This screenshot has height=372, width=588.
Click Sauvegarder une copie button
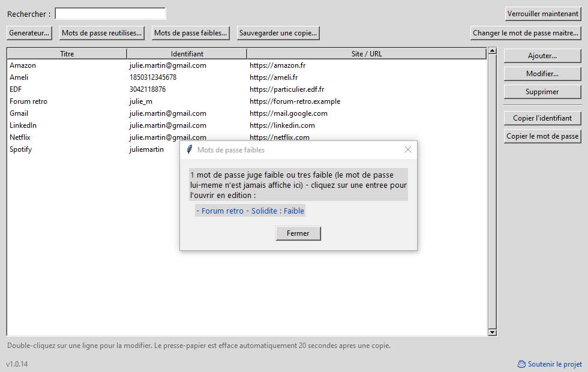[278, 33]
